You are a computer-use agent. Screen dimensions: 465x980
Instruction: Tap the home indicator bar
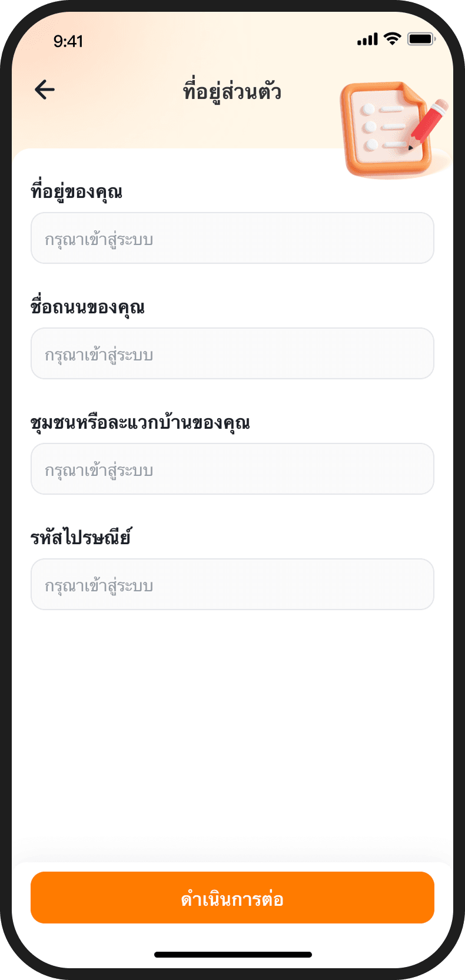pos(232,955)
